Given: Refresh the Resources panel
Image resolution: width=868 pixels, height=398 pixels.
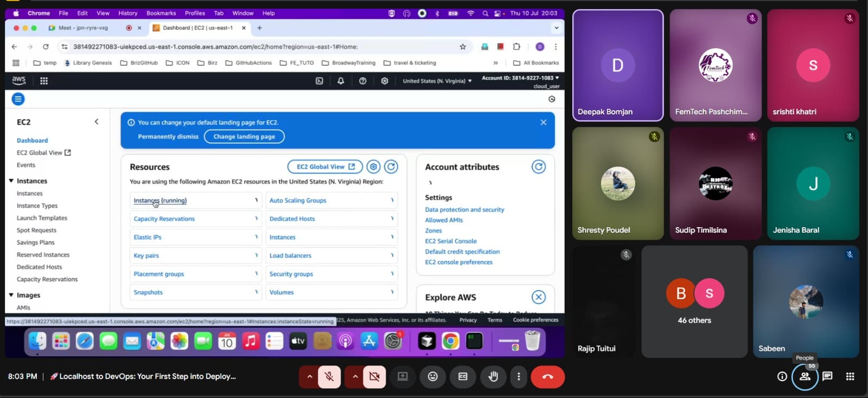Looking at the screenshot, I should coord(391,167).
